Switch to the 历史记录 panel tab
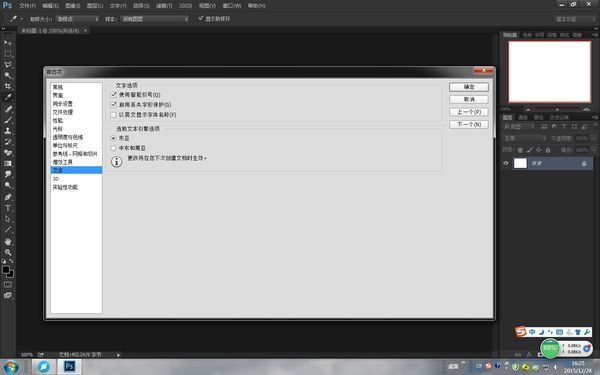The width and height of the screenshot is (600, 375). coord(559,117)
